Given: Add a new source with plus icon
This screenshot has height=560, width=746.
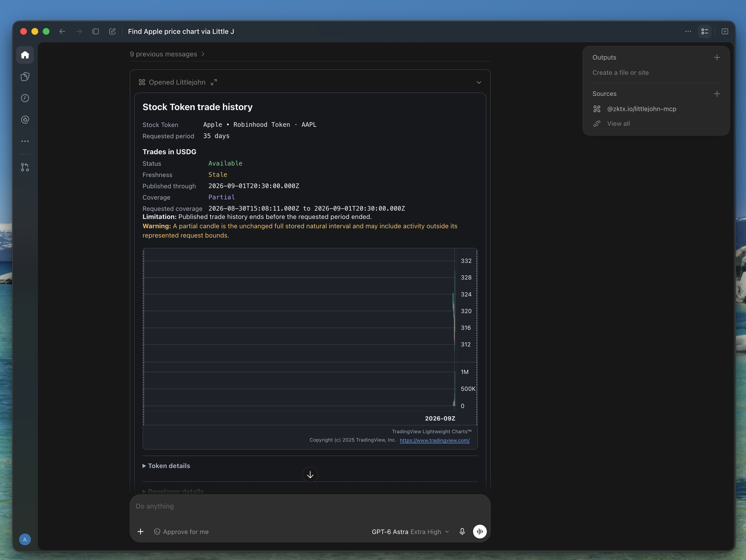Looking at the screenshot, I should tap(717, 94).
